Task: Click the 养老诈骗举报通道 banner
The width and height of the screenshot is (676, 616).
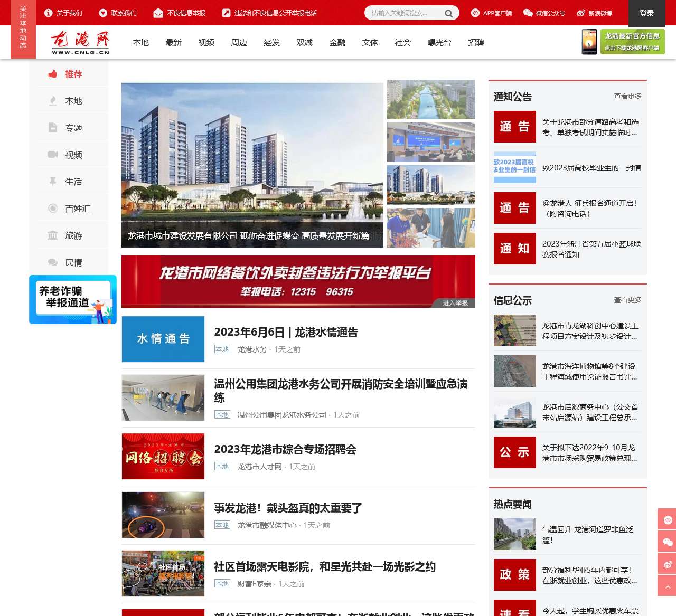Action: tap(73, 299)
